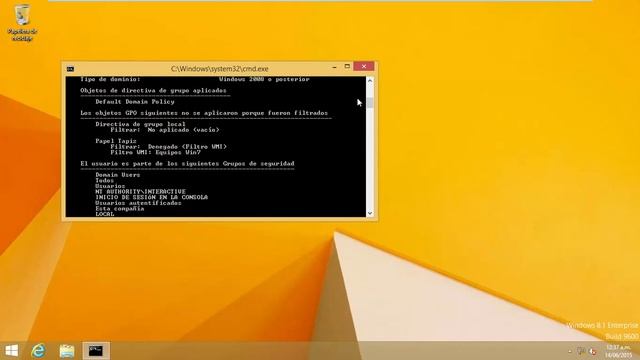Click the 'Esta compañía' line
Viewport: 640px width, 360px height.
(120, 209)
